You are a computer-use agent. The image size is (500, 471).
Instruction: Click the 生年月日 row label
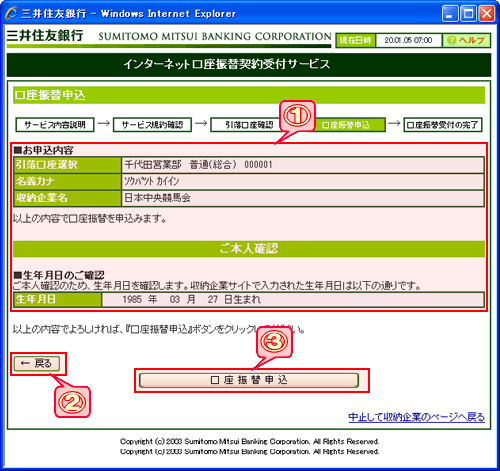tap(58, 299)
